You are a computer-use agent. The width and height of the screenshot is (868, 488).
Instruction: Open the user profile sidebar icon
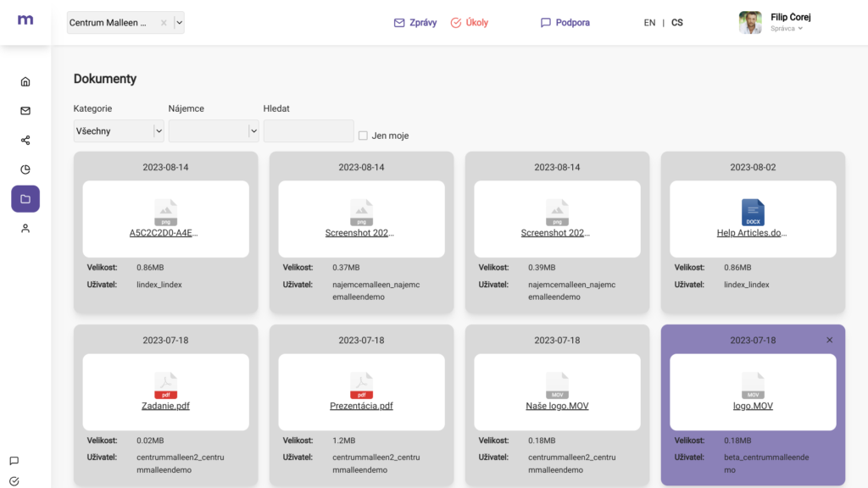coord(25,228)
